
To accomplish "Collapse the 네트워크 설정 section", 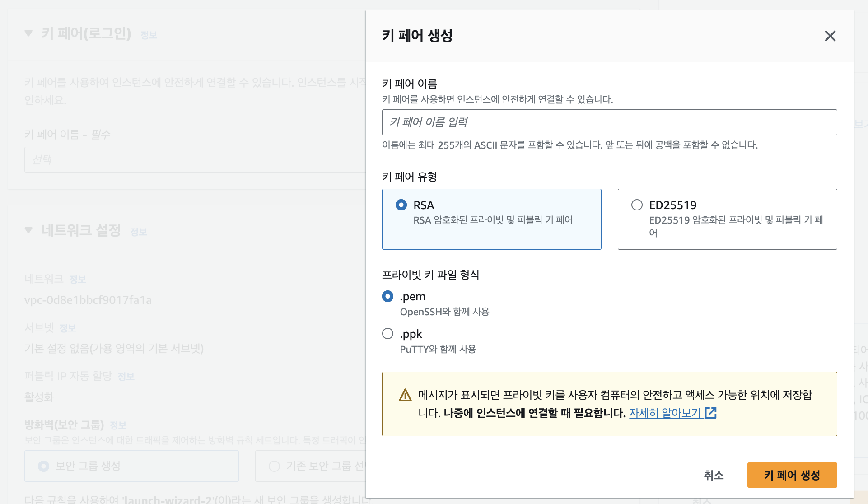I will click(x=28, y=230).
